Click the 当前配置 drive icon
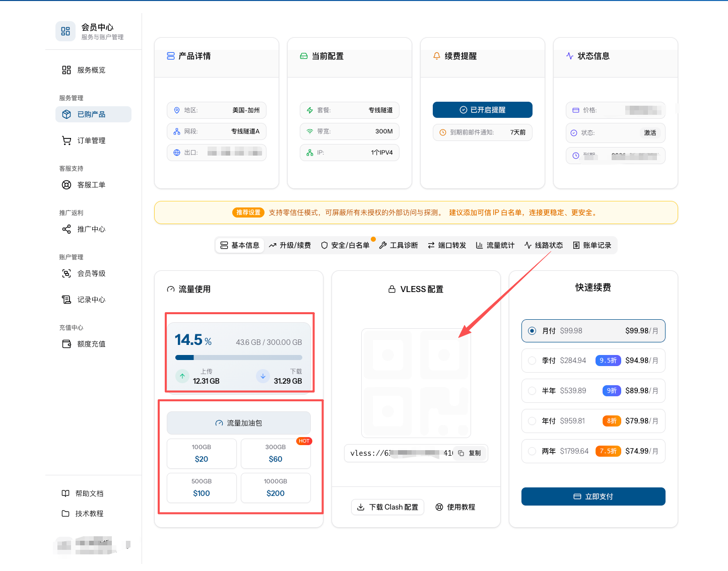 304,56
